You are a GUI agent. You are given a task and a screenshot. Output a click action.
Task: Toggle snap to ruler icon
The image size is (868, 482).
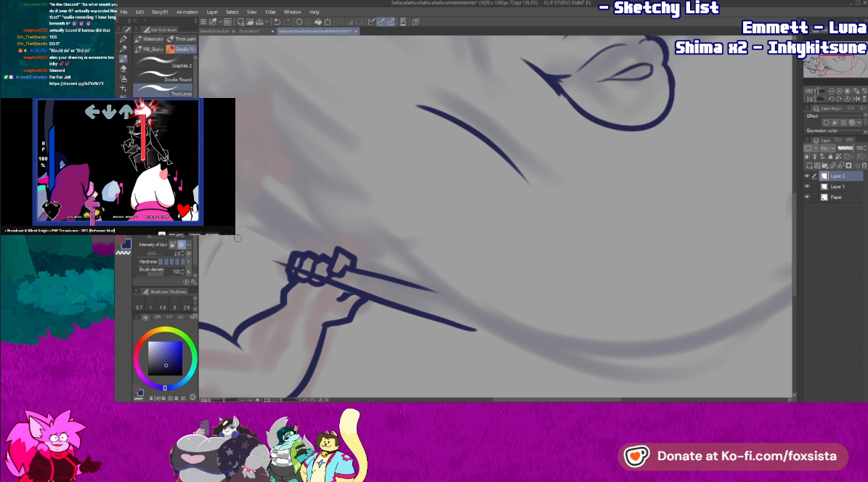(372, 22)
